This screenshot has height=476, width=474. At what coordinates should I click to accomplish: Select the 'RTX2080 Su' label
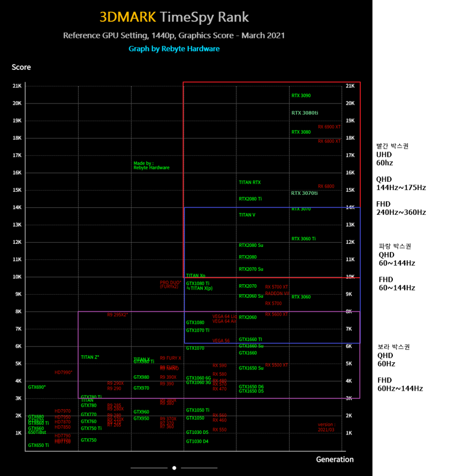(x=251, y=245)
